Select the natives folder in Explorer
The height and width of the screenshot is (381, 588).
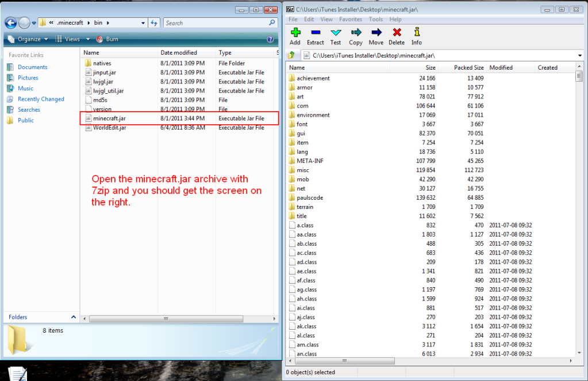pyautogui.click(x=98, y=63)
